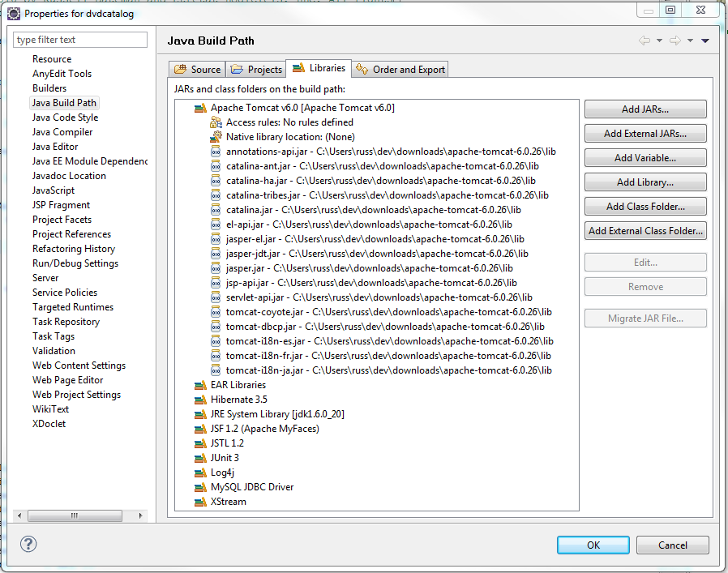The height and width of the screenshot is (573, 728).
Task: Click the help question mark icon
Action: pyautogui.click(x=28, y=544)
